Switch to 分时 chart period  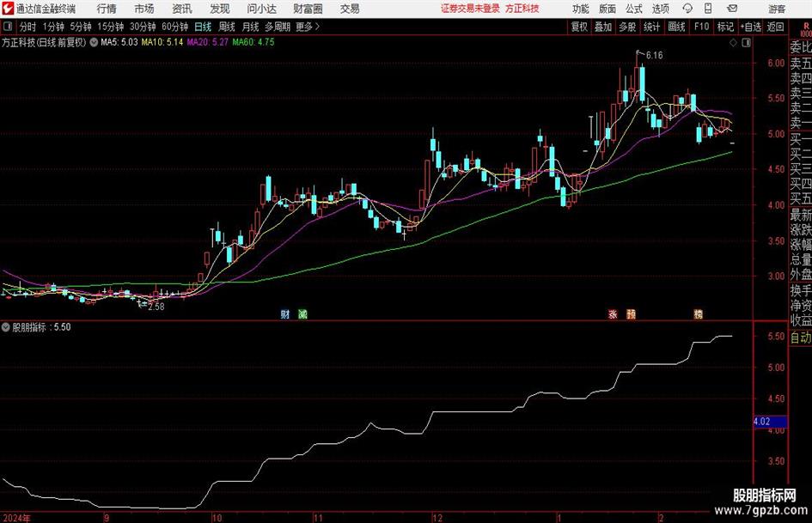tap(28, 27)
